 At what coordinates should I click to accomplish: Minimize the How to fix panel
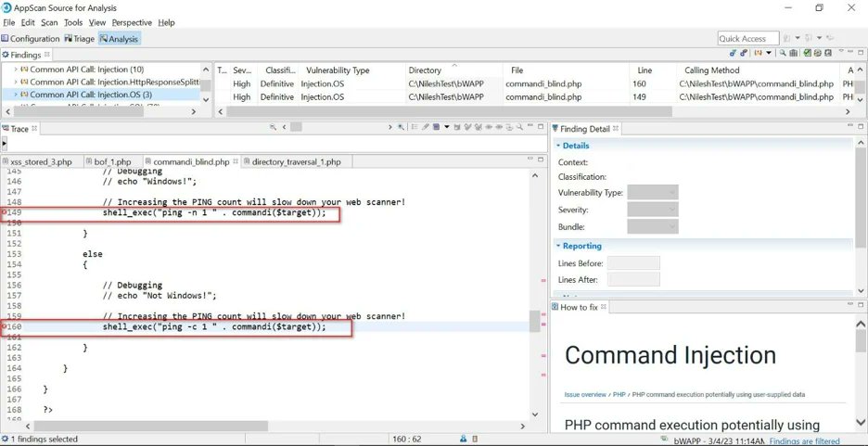tap(849, 305)
